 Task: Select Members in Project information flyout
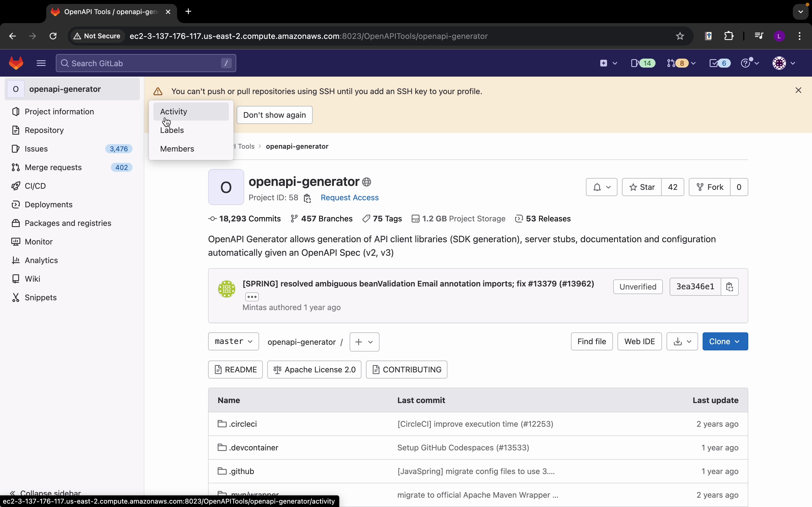coord(177,149)
